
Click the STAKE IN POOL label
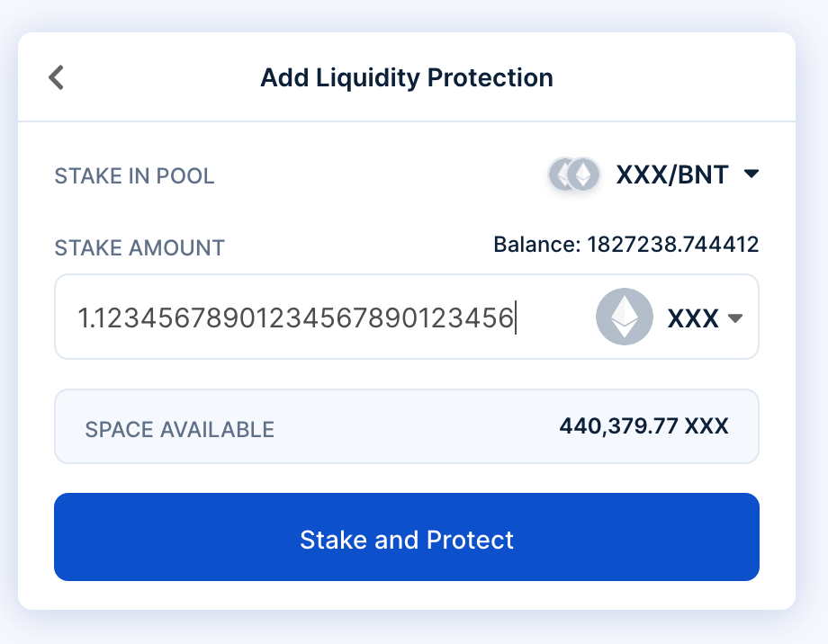pyautogui.click(x=134, y=176)
